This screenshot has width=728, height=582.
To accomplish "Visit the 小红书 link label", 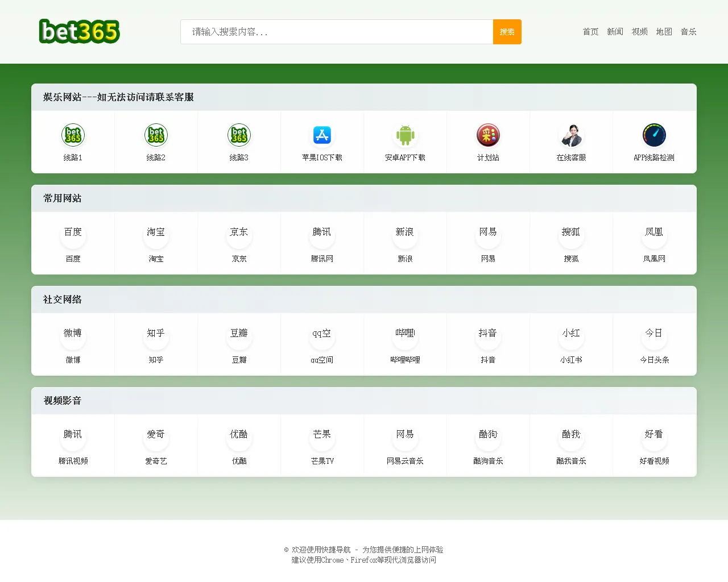I will click(x=571, y=360).
